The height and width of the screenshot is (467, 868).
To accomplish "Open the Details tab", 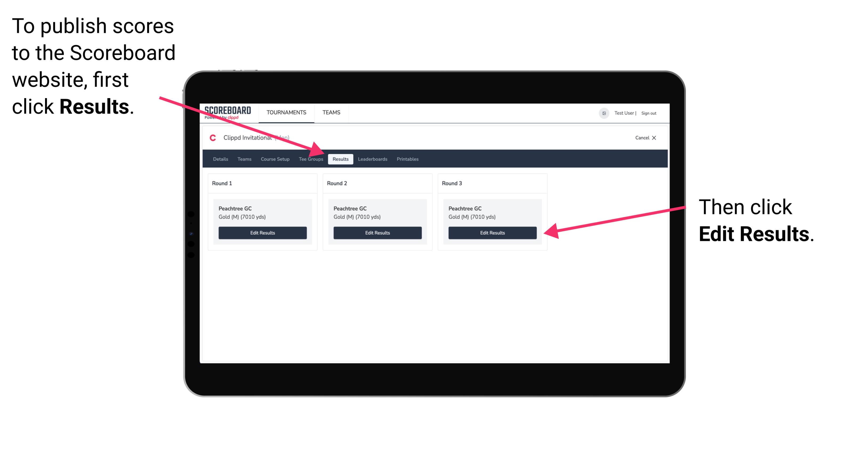I will [221, 159].
